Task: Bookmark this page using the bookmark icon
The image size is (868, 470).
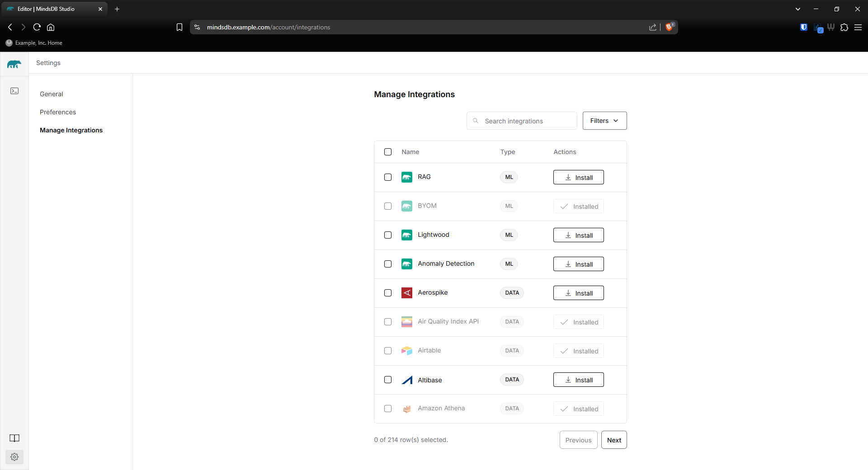Action: [x=179, y=27]
